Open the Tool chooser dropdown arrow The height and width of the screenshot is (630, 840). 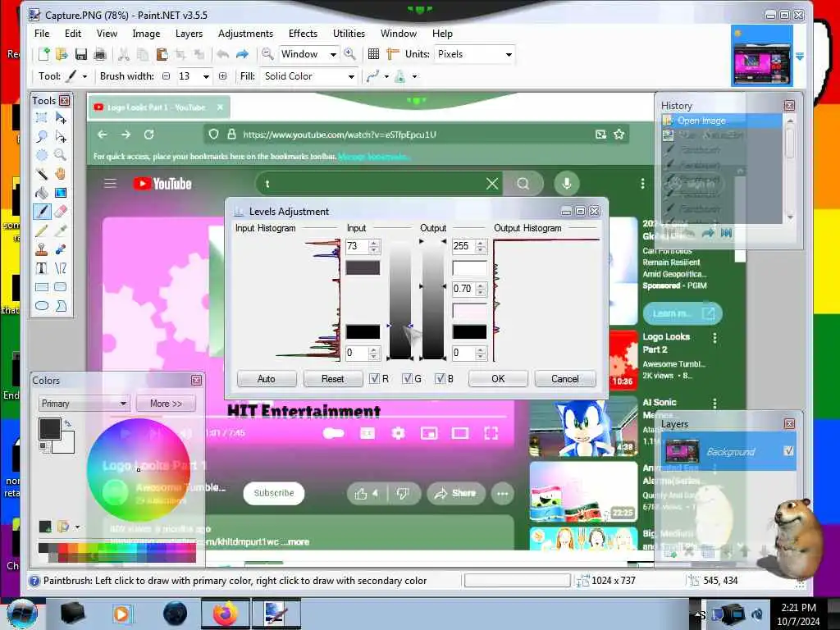coord(84,76)
